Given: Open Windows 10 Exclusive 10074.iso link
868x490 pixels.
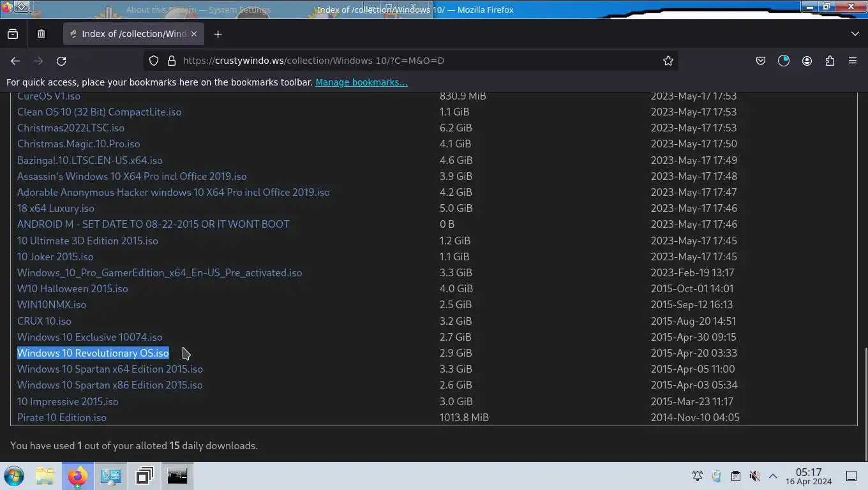Looking at the screenshot, I should click(x=89, y=337).
